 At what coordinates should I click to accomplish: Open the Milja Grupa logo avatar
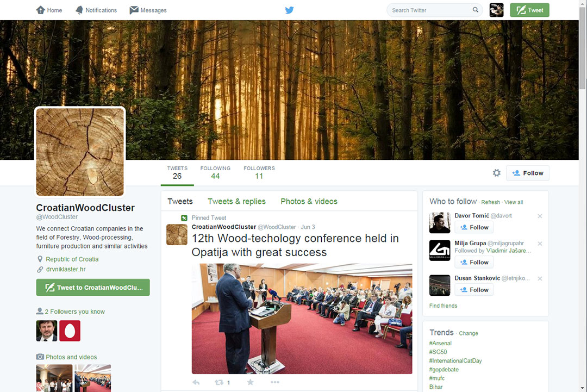pyautogui.click(x=440, y=251)
